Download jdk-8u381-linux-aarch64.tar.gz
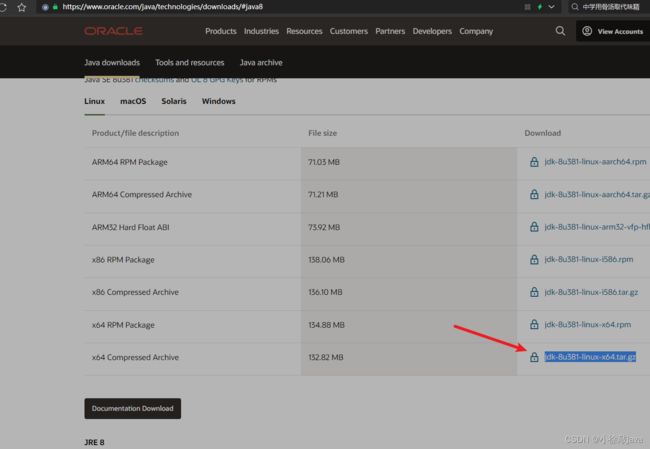The width and height of the screenshot is (650, 449). pyautogui.click(x=597, y=194)
